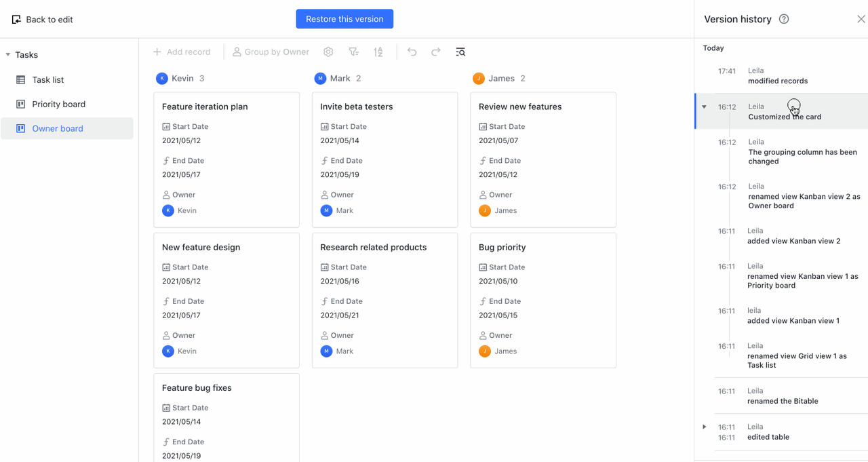Click the settings gear icon in toolbar
Image resolution: width=868 pixels, height=462 pixels.
click(328, 52)
